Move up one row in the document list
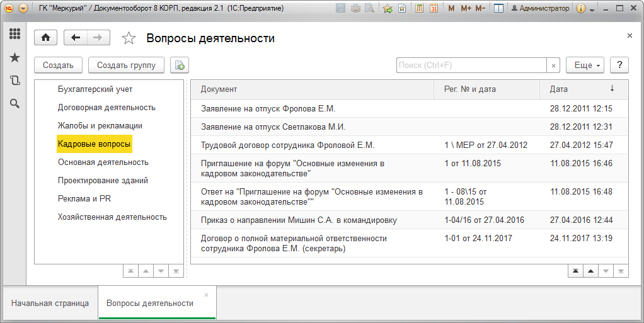The image size is (644, 323). coord(590,271)
